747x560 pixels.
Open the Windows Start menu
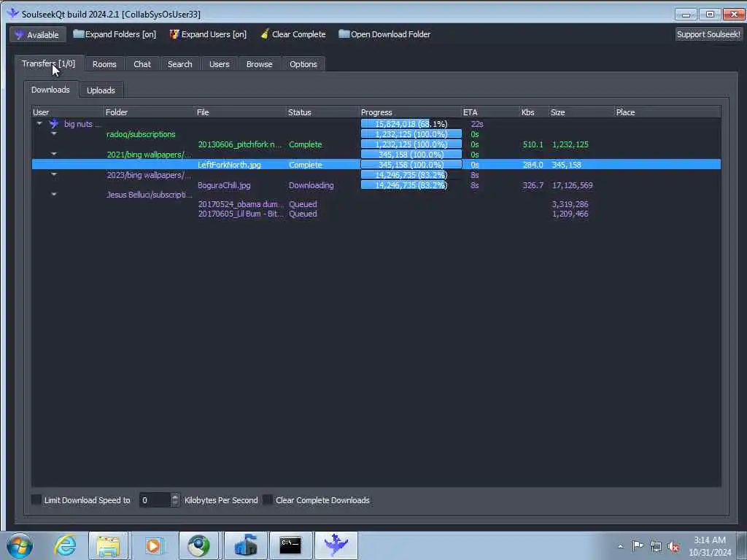coord(20,545)
